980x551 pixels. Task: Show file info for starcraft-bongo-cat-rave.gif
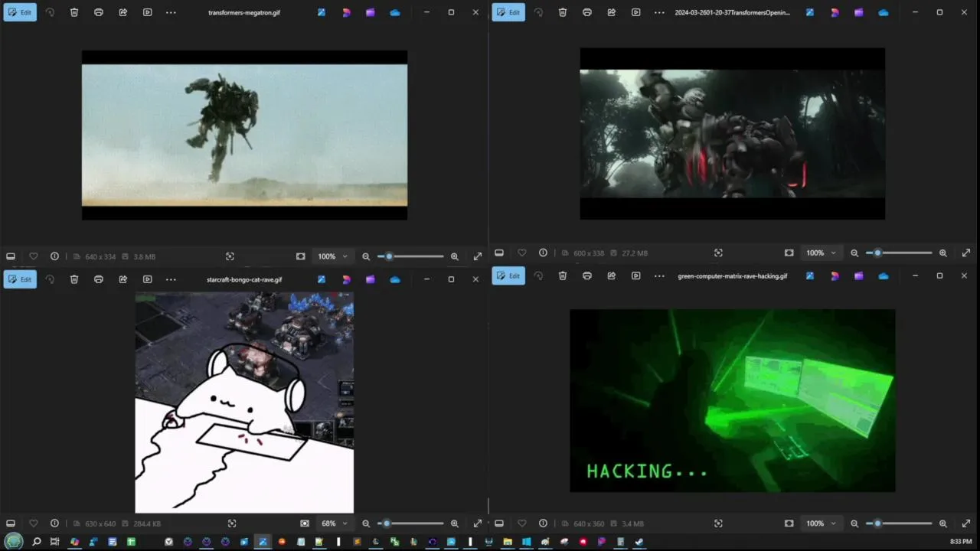(x=54, y=523)
